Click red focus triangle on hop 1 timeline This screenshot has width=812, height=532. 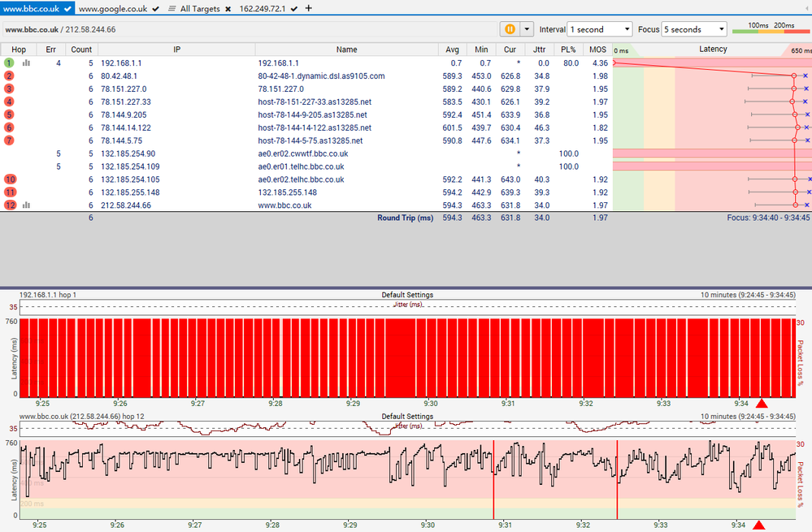click(x=762, y=403)
